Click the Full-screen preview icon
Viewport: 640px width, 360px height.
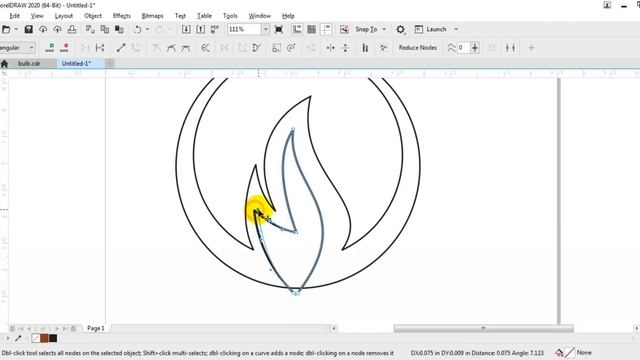click(279, 29)
